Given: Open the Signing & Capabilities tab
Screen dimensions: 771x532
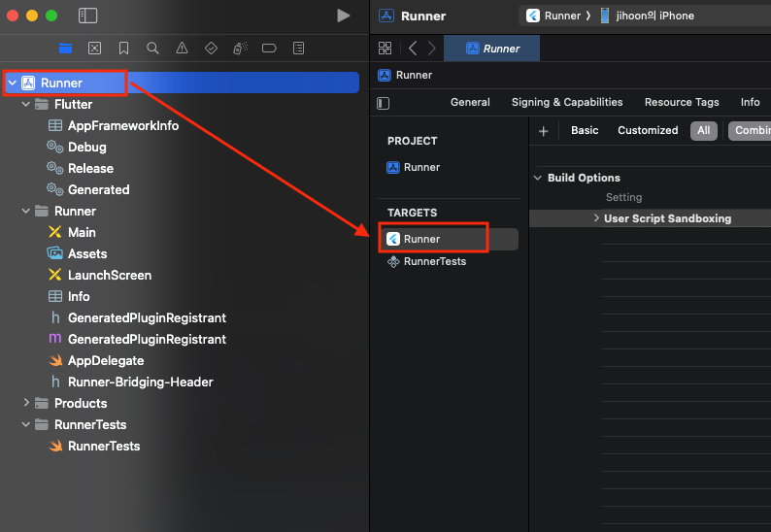Looking at the screenshot, I should click(x=567, y=102).
